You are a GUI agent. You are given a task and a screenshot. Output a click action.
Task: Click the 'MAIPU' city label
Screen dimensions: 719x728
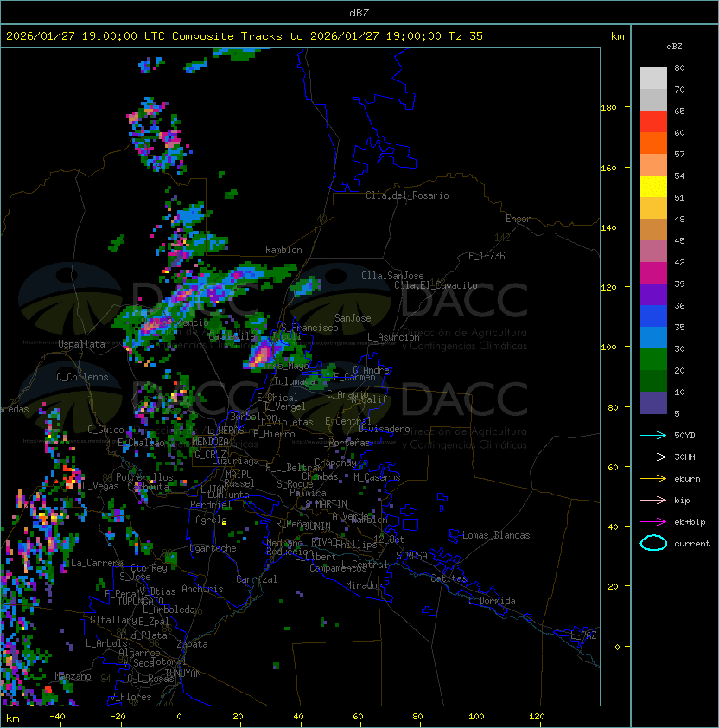pyautogui.click(x=239, y=475)
